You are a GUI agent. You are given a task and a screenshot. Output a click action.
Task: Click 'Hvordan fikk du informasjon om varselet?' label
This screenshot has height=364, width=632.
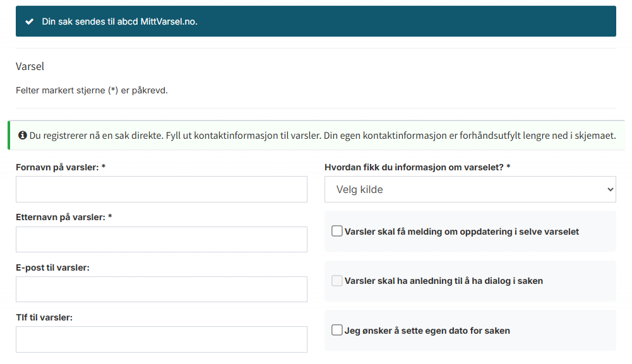click(x=417, y=167)
